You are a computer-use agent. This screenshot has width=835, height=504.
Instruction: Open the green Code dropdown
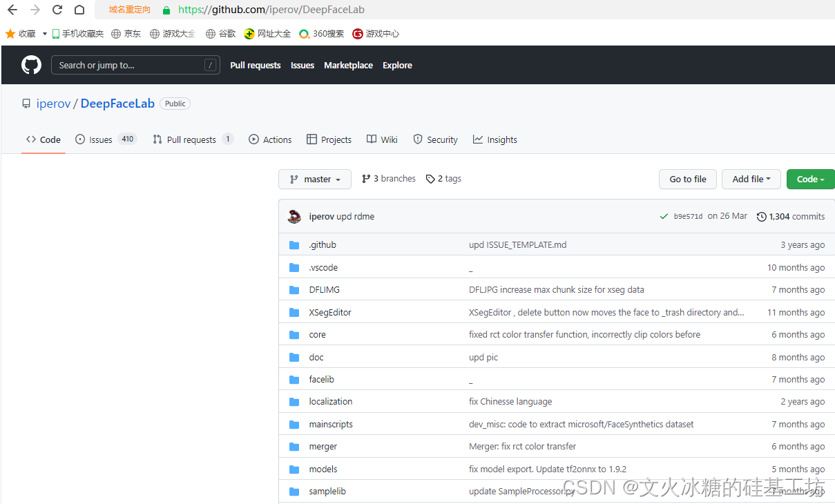click(811, 179)
